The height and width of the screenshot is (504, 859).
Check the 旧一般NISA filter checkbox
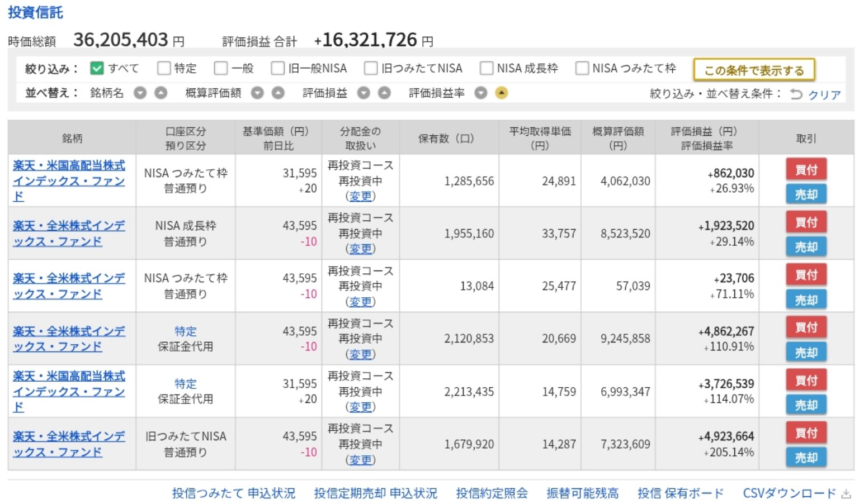[278, 68]
